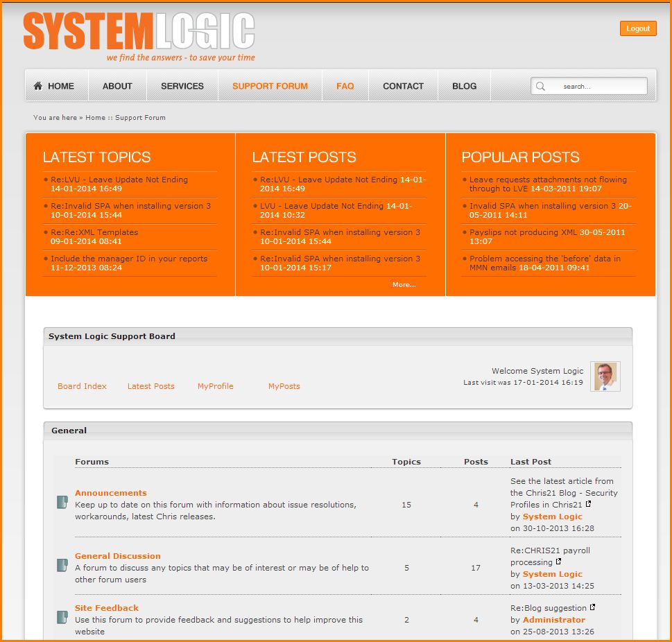Select the Board Index link

coord(82,386)
